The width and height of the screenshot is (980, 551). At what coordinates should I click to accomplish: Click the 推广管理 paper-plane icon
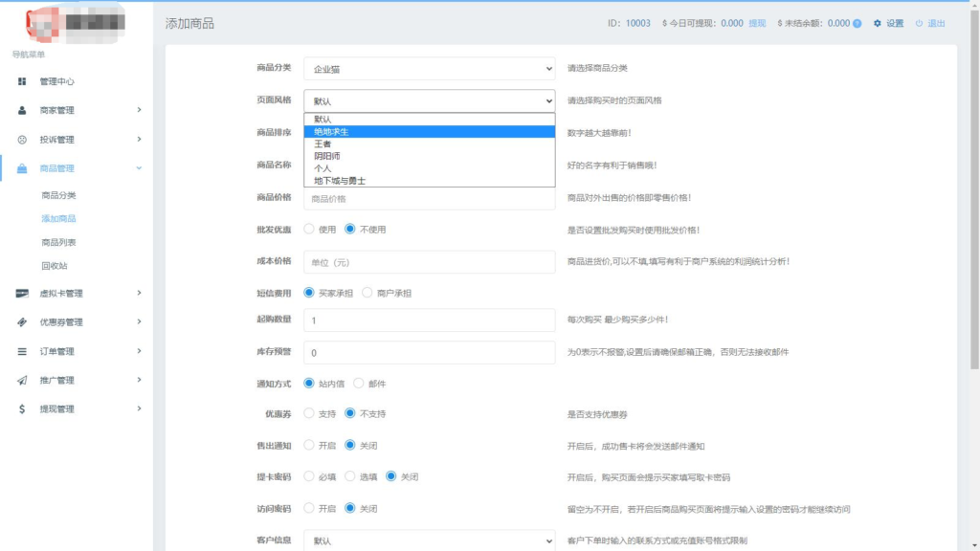[22, 378]
